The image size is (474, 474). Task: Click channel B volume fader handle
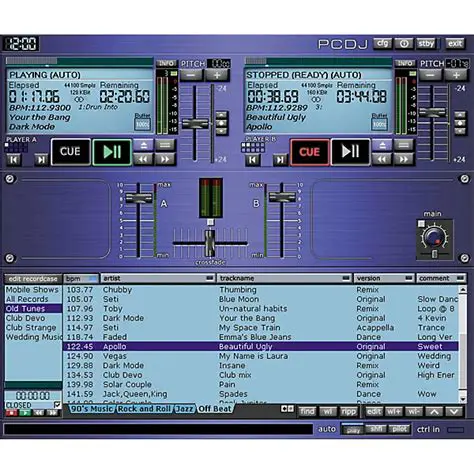pos(282,196)
